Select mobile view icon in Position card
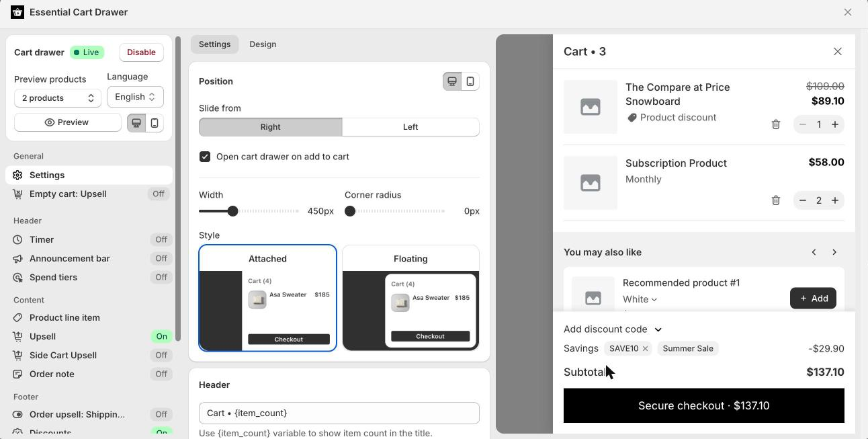This screenshot has width=868, height=439. pos(470,81)
